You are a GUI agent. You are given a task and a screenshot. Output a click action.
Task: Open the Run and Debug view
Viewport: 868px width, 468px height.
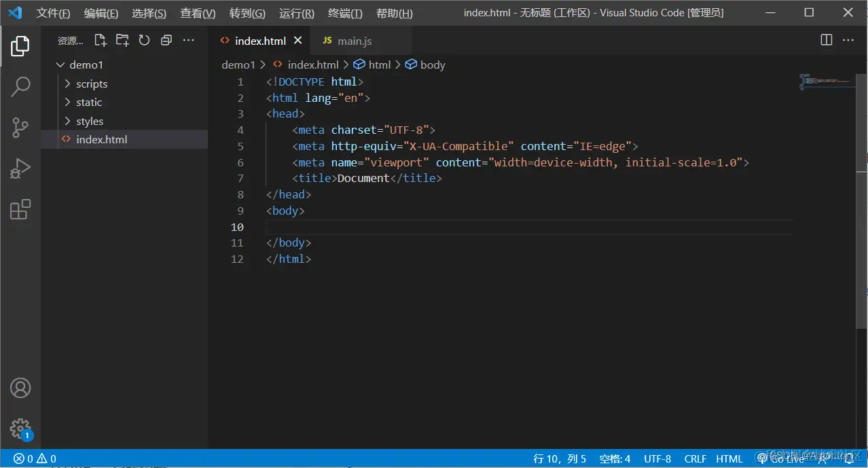pos(20,168)
